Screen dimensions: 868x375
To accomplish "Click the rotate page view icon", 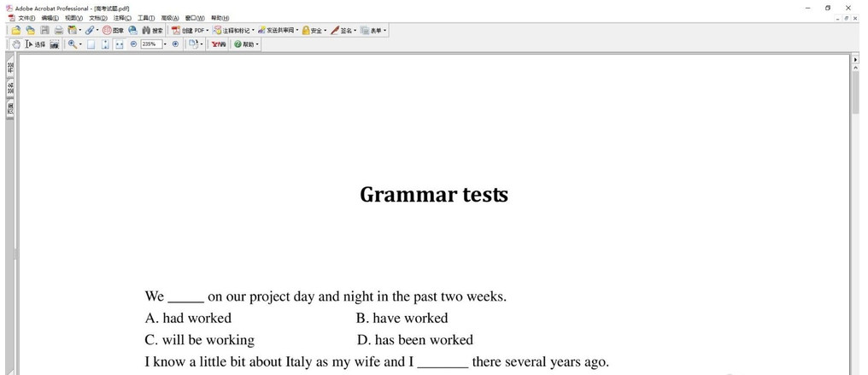I will click(193, 44).
